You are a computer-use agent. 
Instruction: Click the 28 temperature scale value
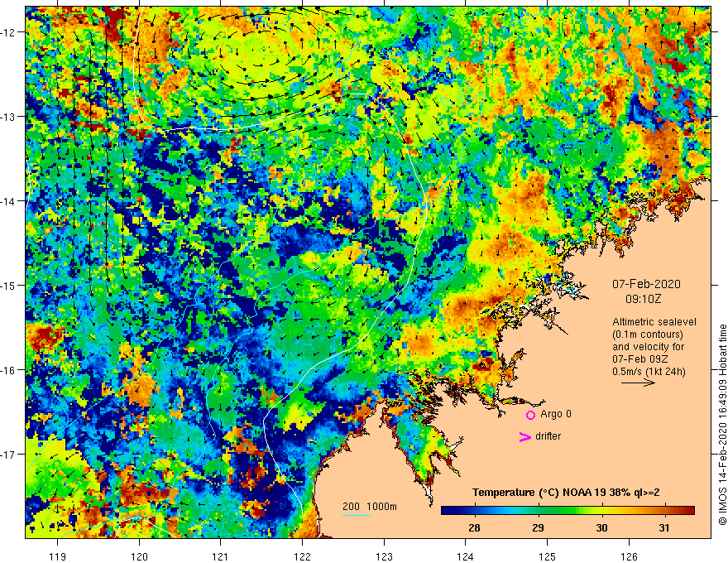pos(474,527)
